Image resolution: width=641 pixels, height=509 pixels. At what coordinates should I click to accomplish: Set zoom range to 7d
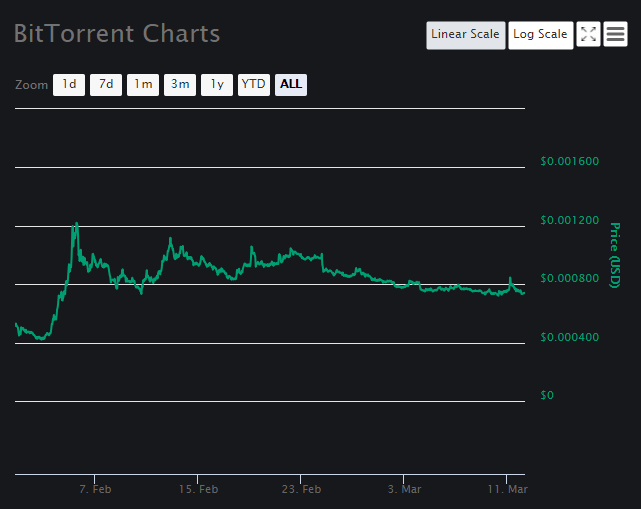tap(106, 85)
